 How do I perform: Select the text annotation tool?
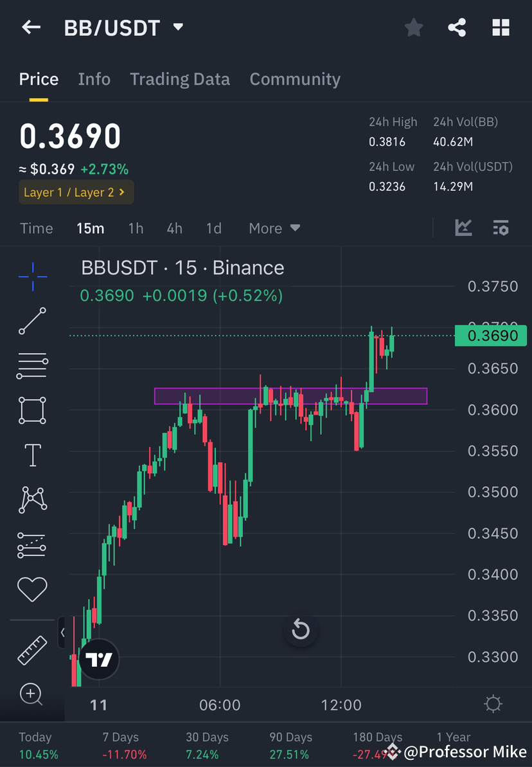click(x=31, y=455)
